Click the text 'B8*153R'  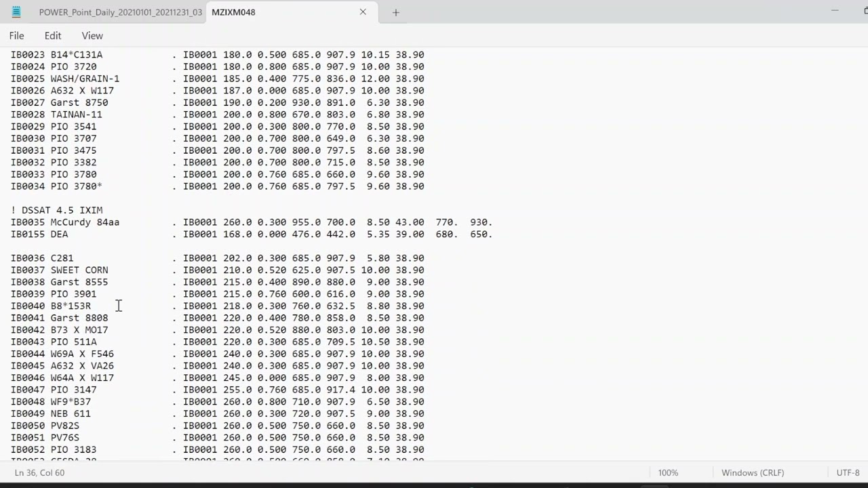71,306
